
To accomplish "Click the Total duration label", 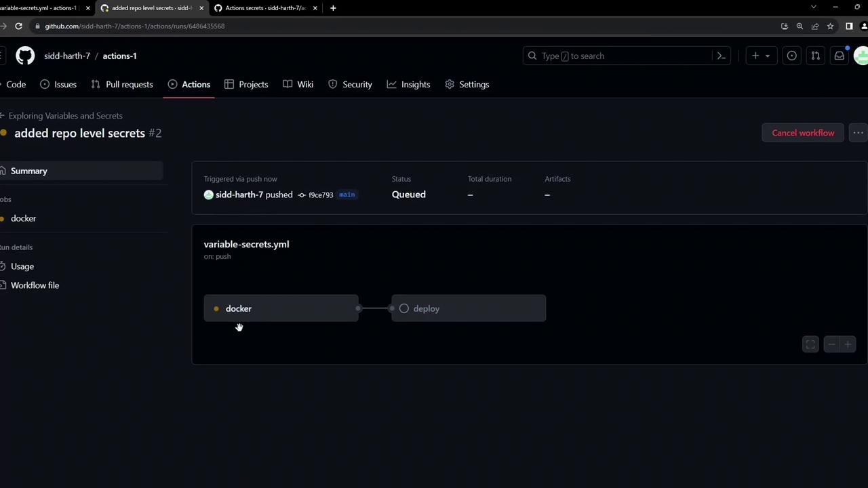I will point(490,179).
